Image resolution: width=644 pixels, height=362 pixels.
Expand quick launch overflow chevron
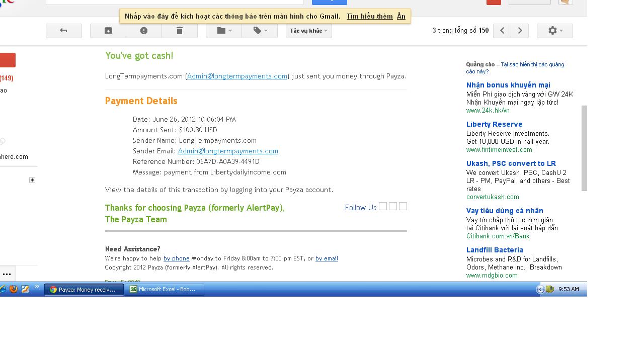[37, 287]
